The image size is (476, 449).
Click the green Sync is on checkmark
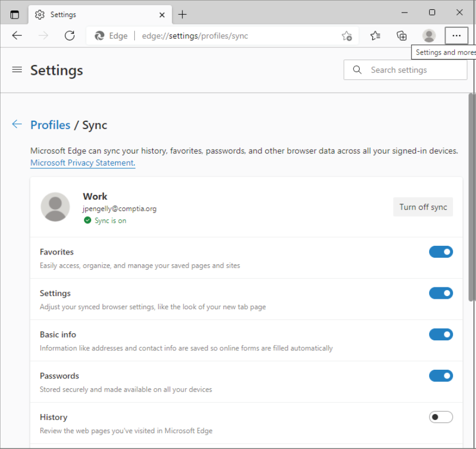[87, 220]
